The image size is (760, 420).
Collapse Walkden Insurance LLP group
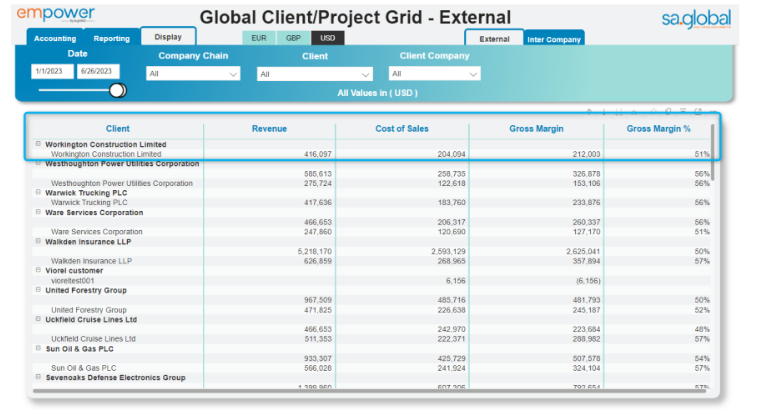click(x=38, y=241)
